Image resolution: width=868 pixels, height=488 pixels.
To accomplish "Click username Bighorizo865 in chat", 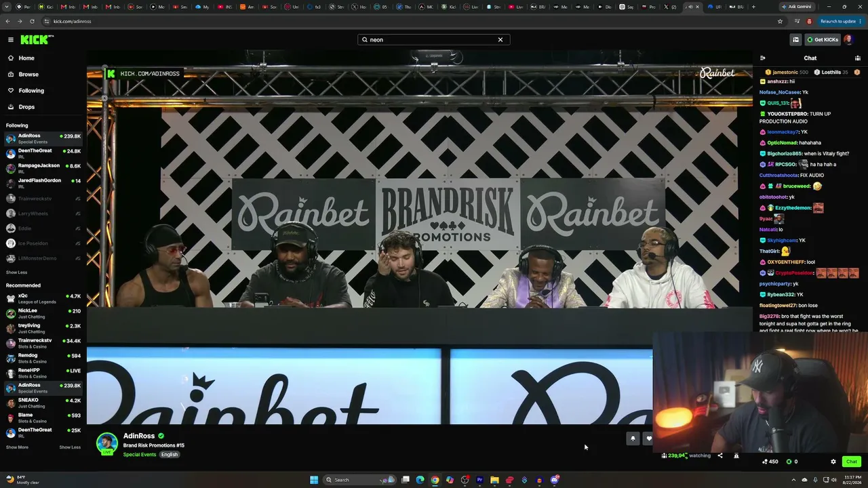I will (x=785, y=154).
